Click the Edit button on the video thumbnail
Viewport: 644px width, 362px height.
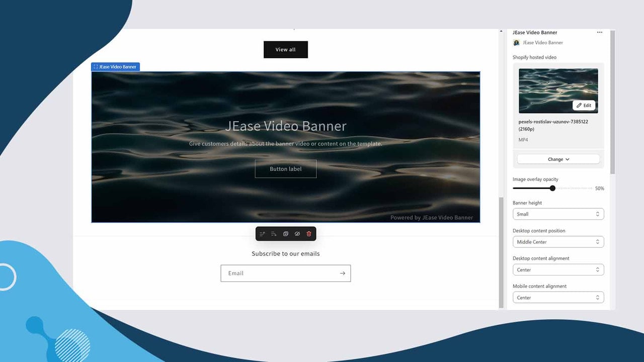(584, 105)
